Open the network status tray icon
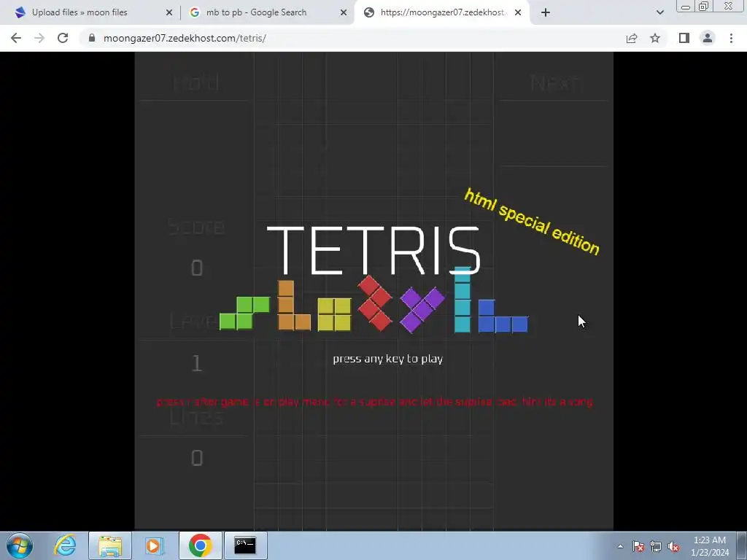747x560 pixels. [x=656, y=546]
